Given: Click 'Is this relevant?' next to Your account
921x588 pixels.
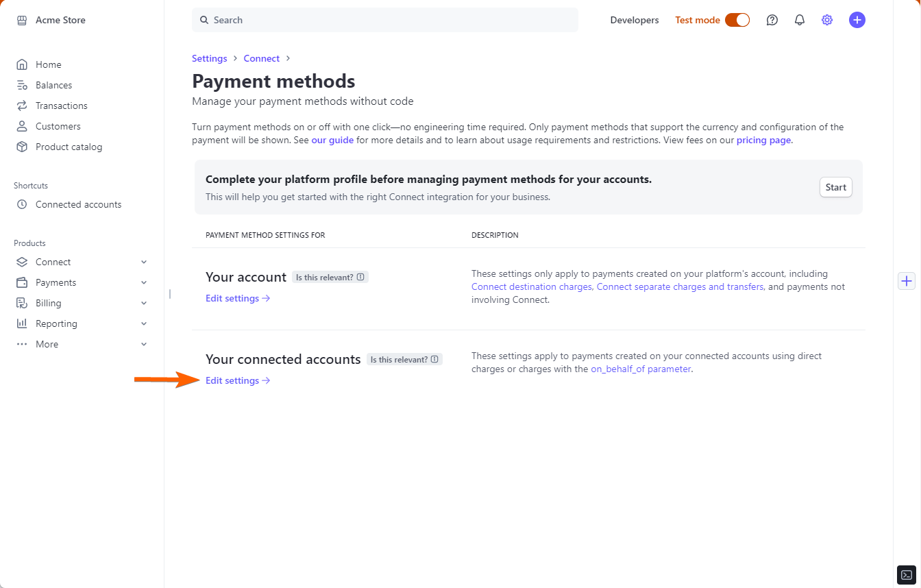Looking at the screenshot, I should point(330,277).
